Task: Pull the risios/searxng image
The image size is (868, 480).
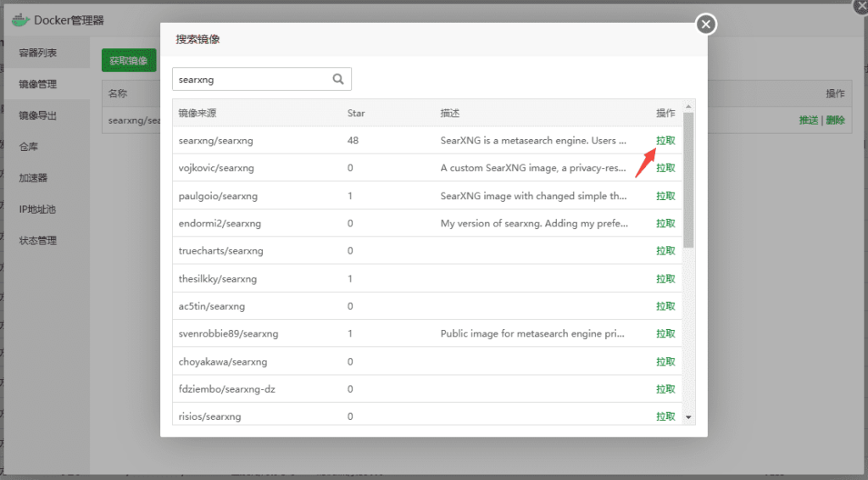Action: point(665,416)
